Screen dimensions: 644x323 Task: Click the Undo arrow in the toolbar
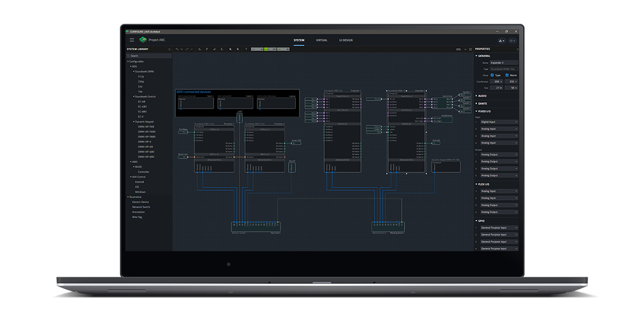pyautogui.click(x=177, y=49)
